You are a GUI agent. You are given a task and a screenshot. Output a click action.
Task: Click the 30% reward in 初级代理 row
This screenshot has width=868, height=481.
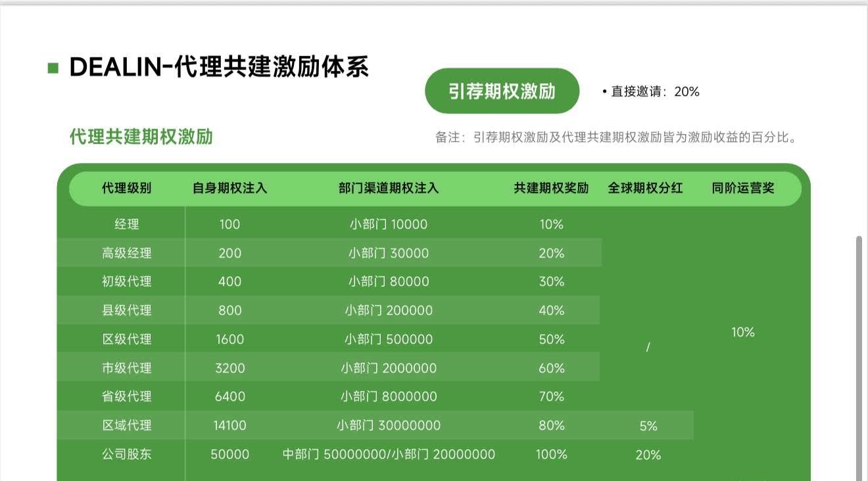(552, 281)
